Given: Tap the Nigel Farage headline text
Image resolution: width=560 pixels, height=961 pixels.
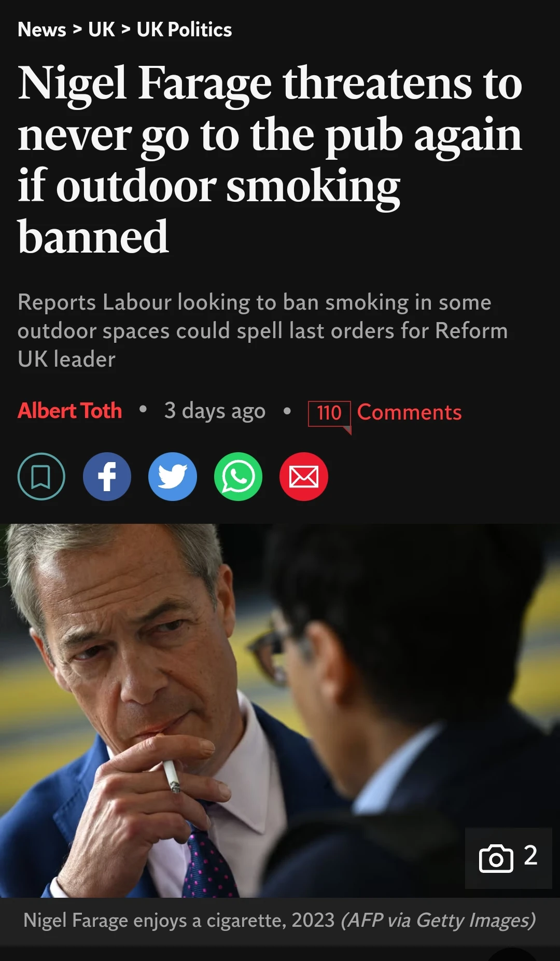Looking at the screenshot, I should pos(270,159).
